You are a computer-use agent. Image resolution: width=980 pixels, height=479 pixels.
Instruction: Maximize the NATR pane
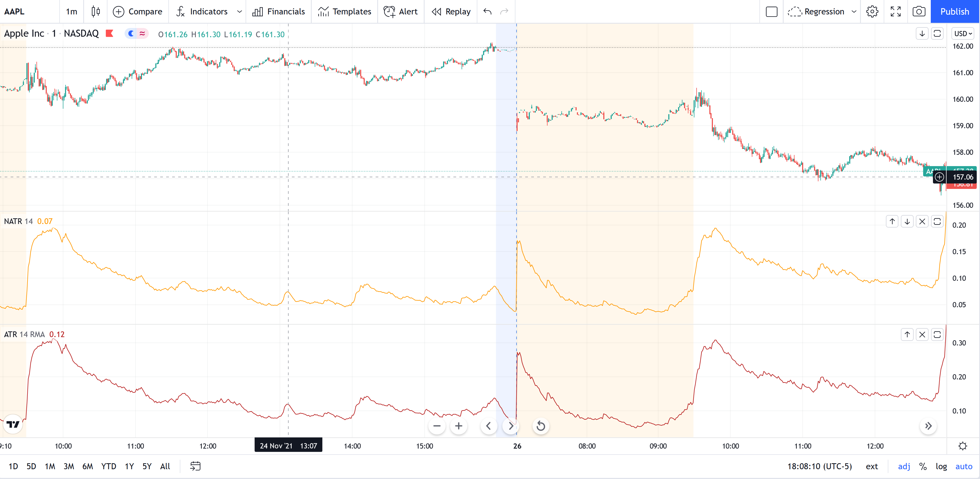tap(937, 221)
